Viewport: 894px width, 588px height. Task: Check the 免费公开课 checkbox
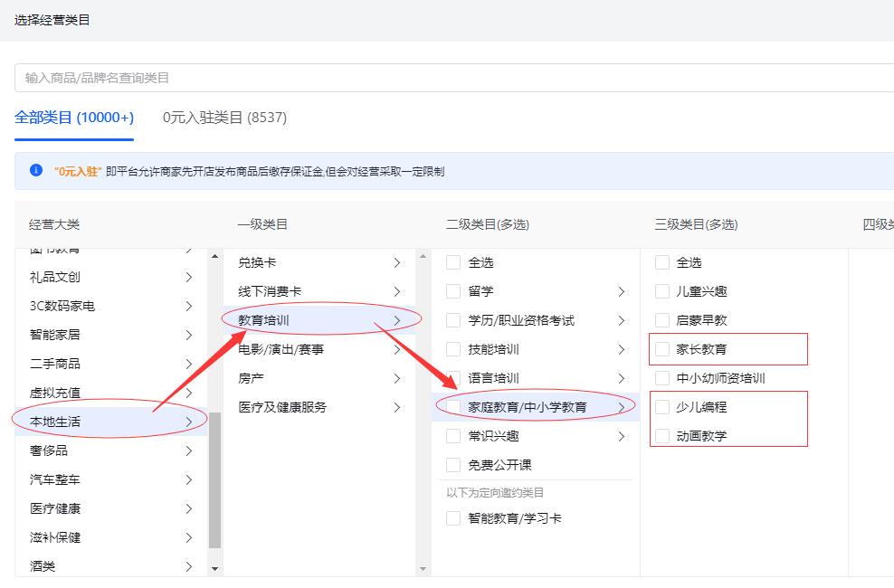coord(453,465)
